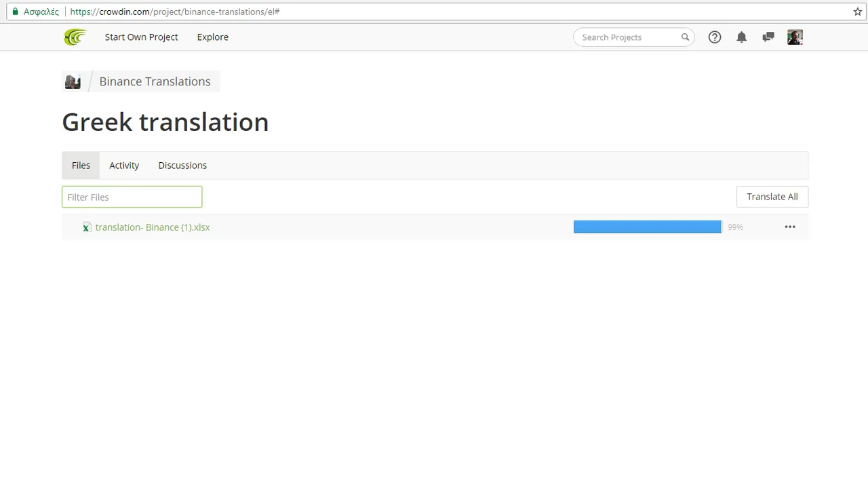Click the Greek translation heading
Screen dimensions: 868x479
165,122
